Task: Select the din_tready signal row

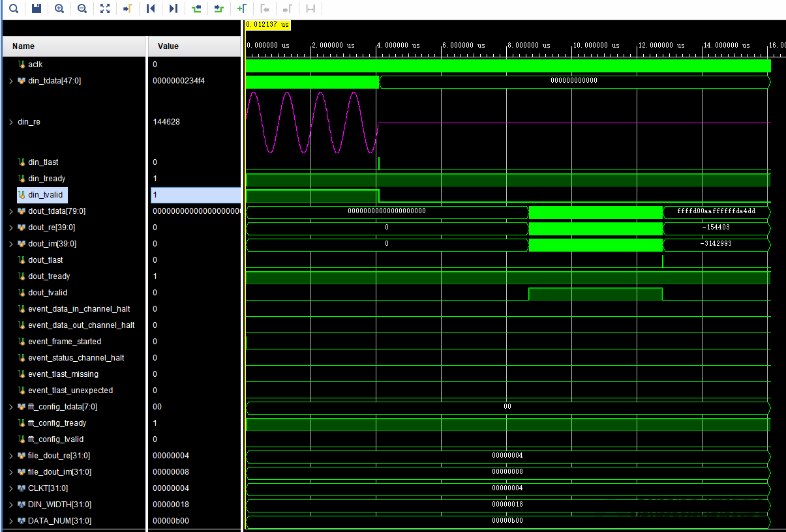Action: point(42,178)
